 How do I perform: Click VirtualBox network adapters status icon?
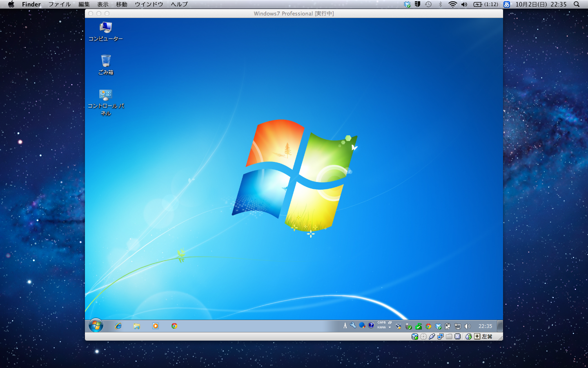click(441, 337)
